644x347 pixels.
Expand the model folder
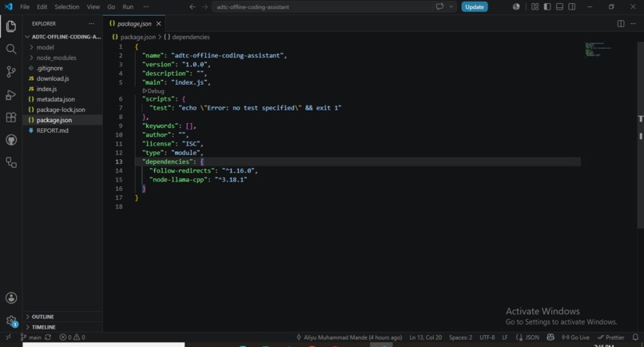click(x=62, y=47)
